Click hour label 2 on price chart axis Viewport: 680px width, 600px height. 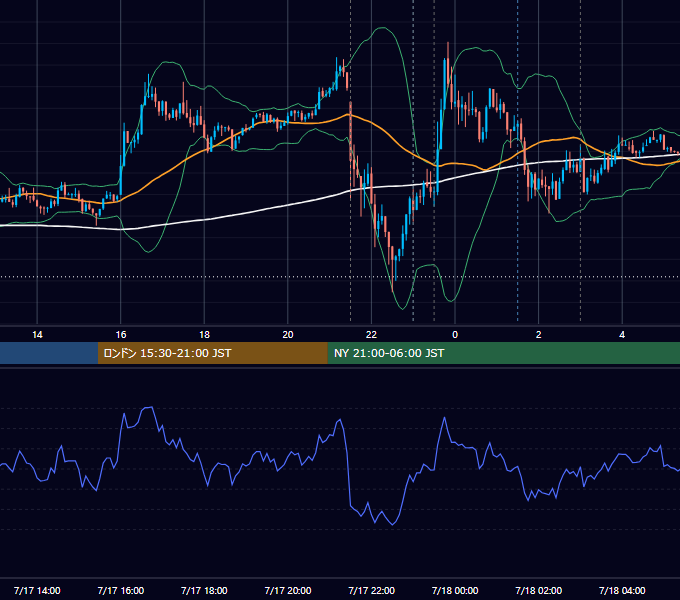pyautogui.click(x=539, y=335)
